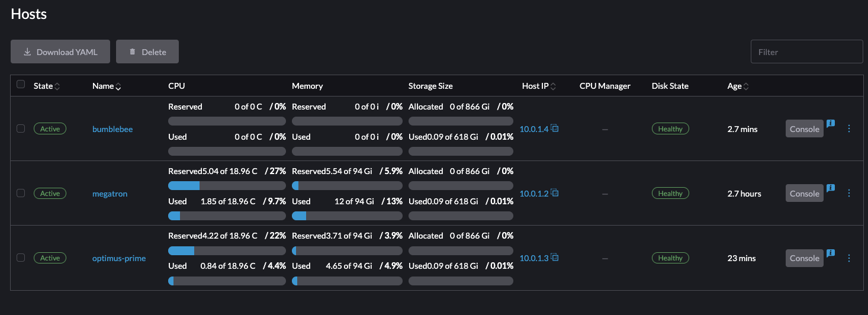The height and width of the screenshot is (315, 868).
Task: Open the three-dot actions menu for megatron
Action: (x=849, y=193)
